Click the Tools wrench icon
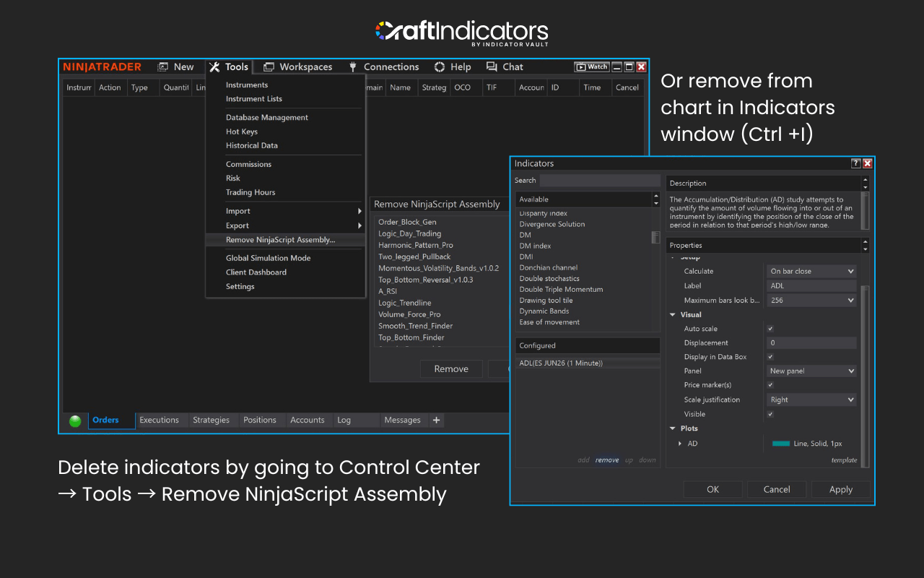Image resolution: width=924 pixels, height=578 pixels. click(x=214, y=66)
